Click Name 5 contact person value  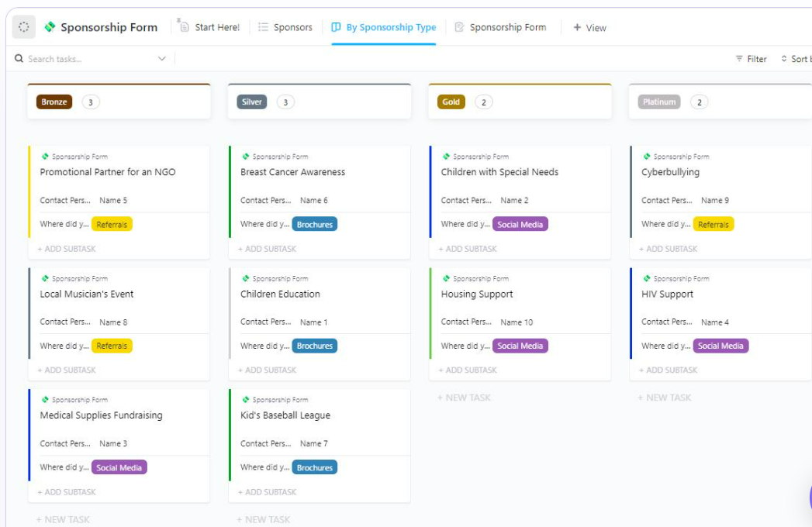tap(113, 201)
